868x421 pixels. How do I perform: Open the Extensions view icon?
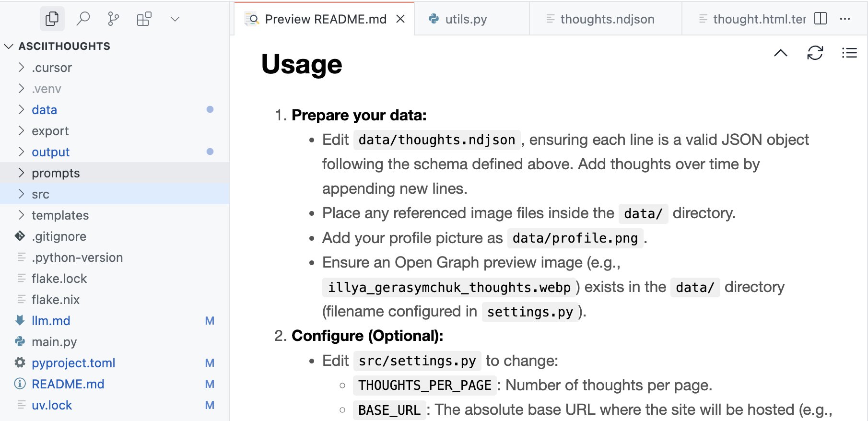pos(144,19)
